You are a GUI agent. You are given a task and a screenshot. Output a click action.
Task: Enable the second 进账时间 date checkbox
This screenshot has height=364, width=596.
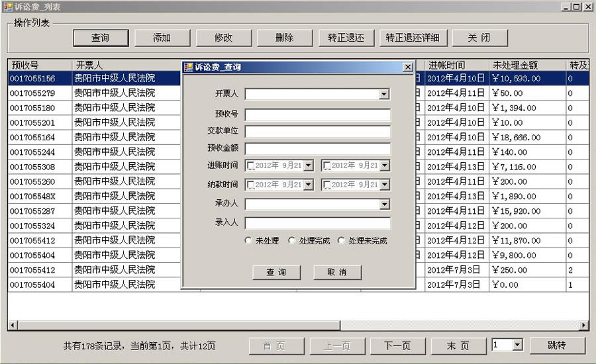327,165
